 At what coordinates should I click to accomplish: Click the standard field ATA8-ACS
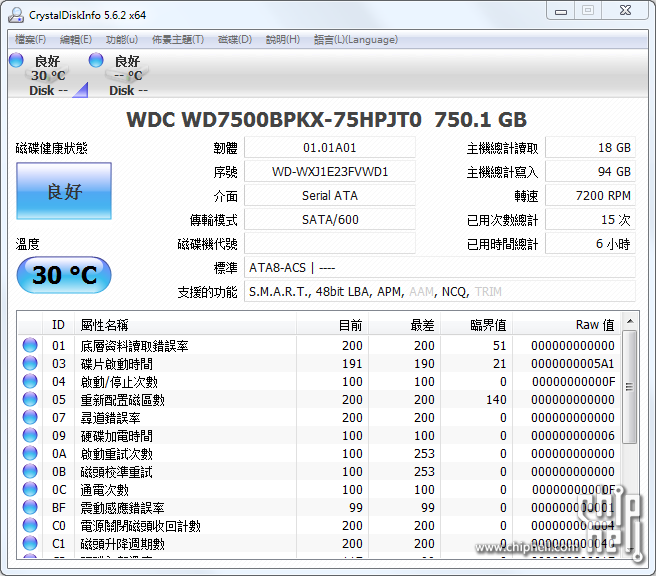[440, 268]
